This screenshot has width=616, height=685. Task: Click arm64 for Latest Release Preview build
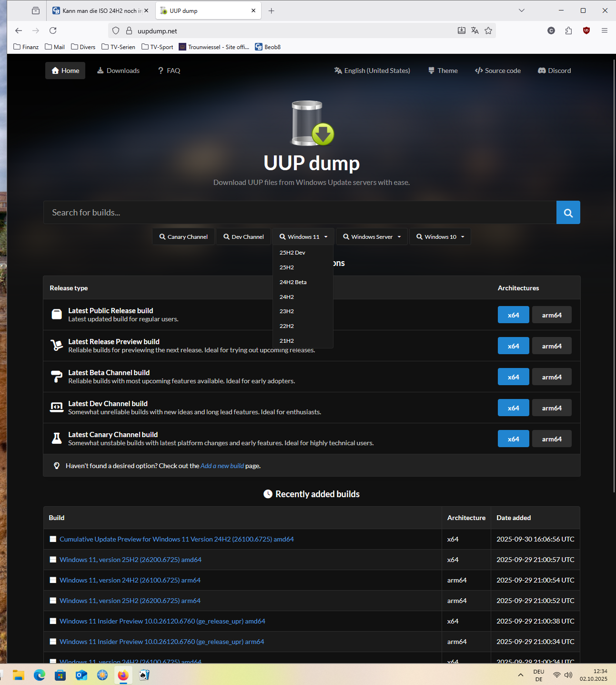[x=552, y=346]
